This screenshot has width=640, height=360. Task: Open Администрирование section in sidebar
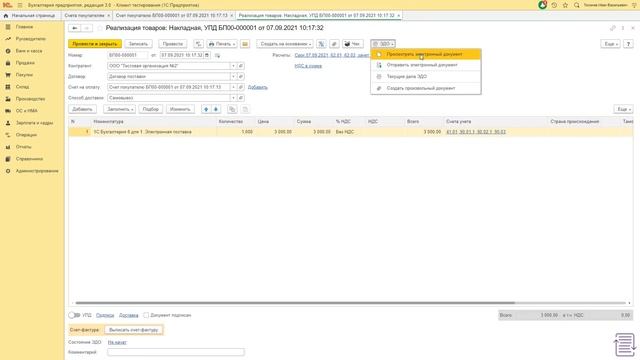pos(37,171)
